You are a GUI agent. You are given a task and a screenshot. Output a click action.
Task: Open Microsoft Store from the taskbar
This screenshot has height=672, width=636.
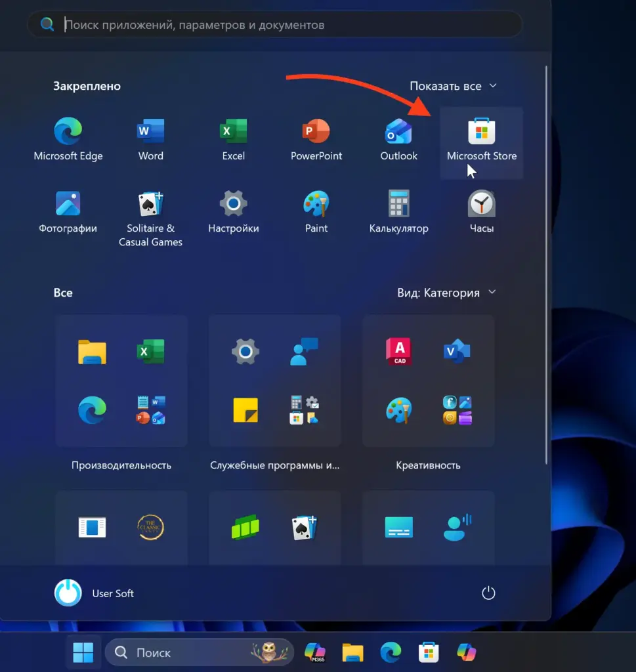click(428, 653)
